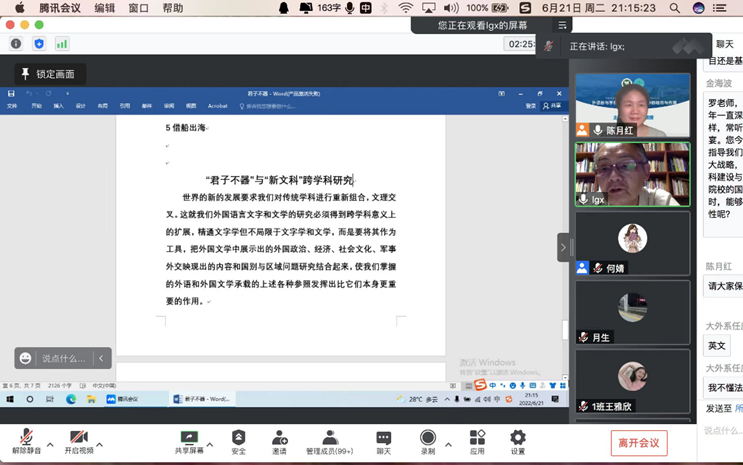Collapse participant video panel arrow

[x=563, y=247]
